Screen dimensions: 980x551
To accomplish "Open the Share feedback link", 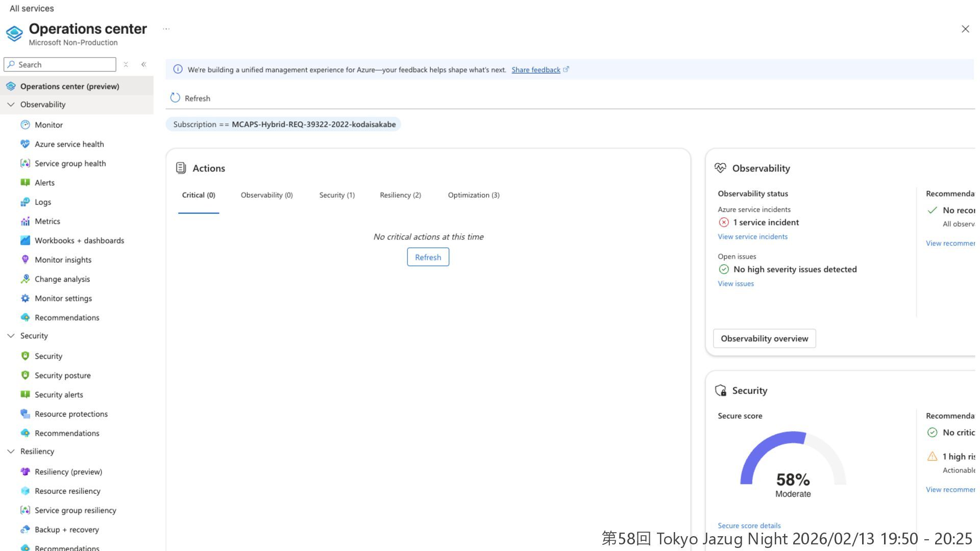I will [x=536, y=70].
